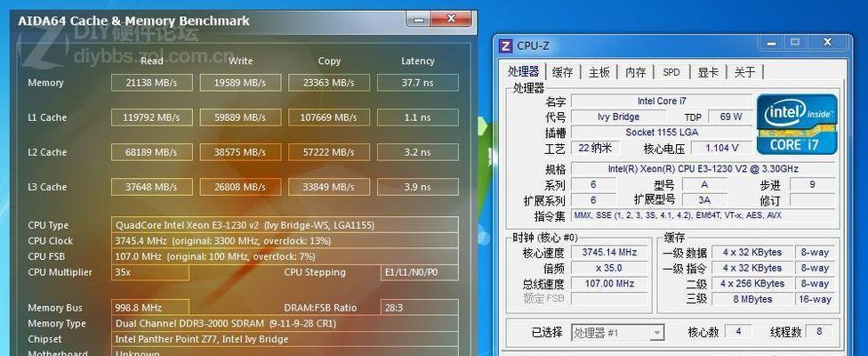Click the CPU Multiplier 35x field
Screen dimensions: 868x356
(x=150, y=272)
